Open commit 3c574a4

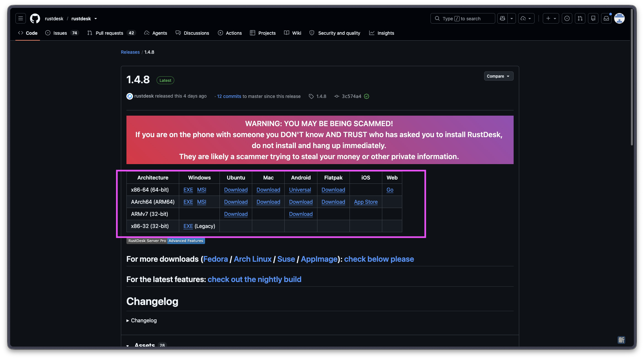(x=351, y=96)
